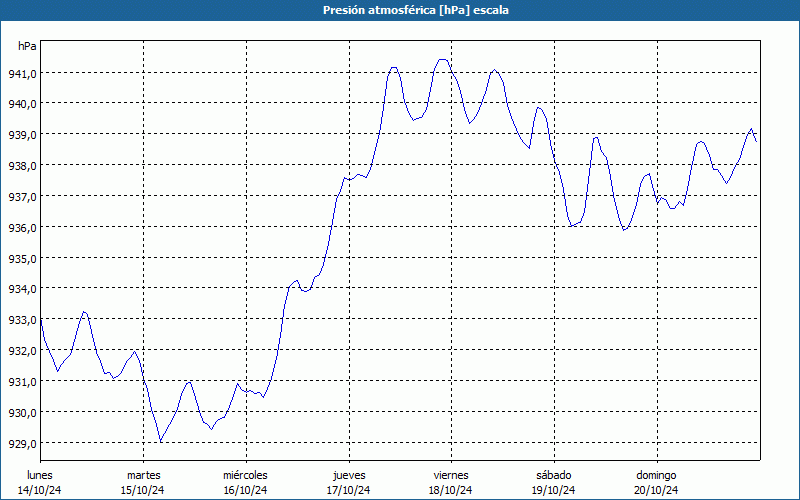800x500 pixels.
Task: Click the 935,0 y-axis label
Action: [22, 259]
